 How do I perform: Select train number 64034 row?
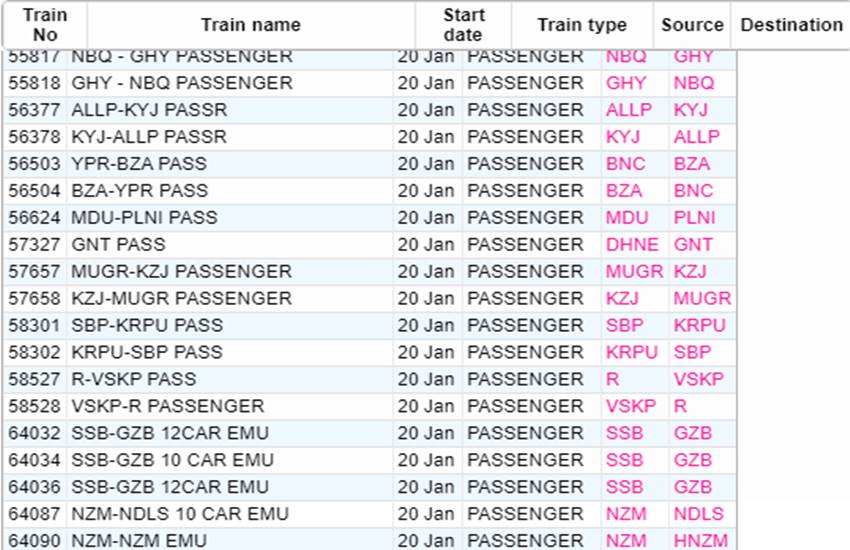click(x=35, y=461)
